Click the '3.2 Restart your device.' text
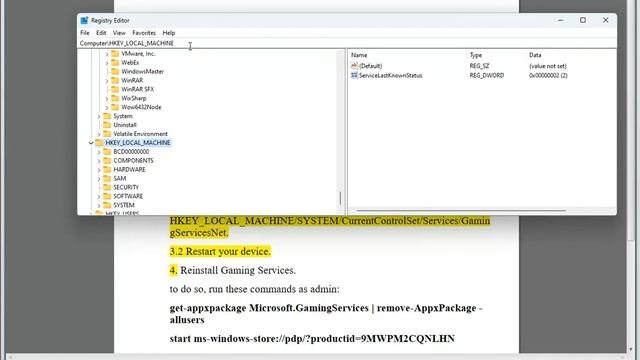Screen dimensions: 640x360 point(220,251)
